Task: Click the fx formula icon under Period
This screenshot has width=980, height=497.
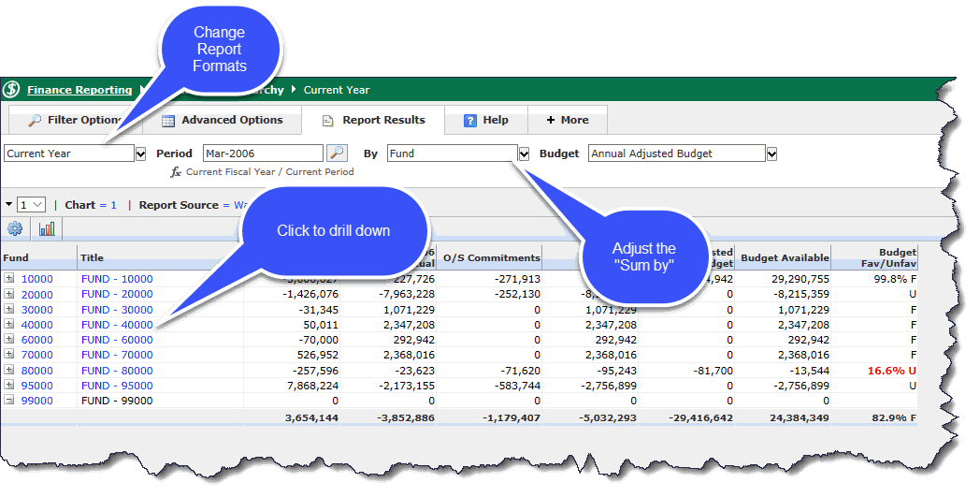Action: 175,172
